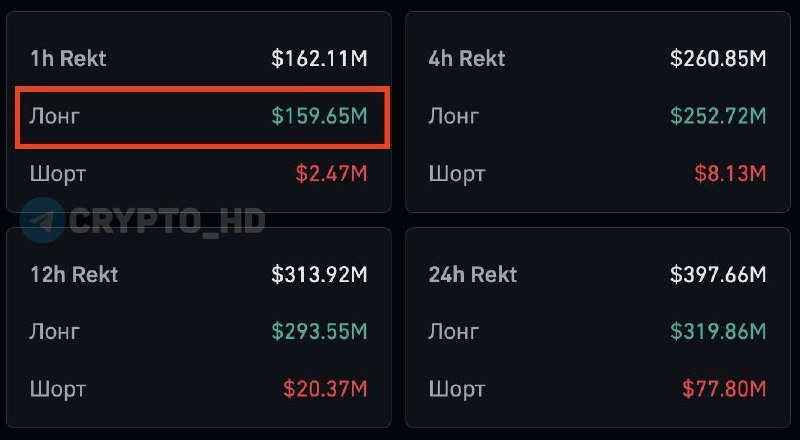Click the 1h Rekt card title

pyautogui.click(x=68, y=58)
